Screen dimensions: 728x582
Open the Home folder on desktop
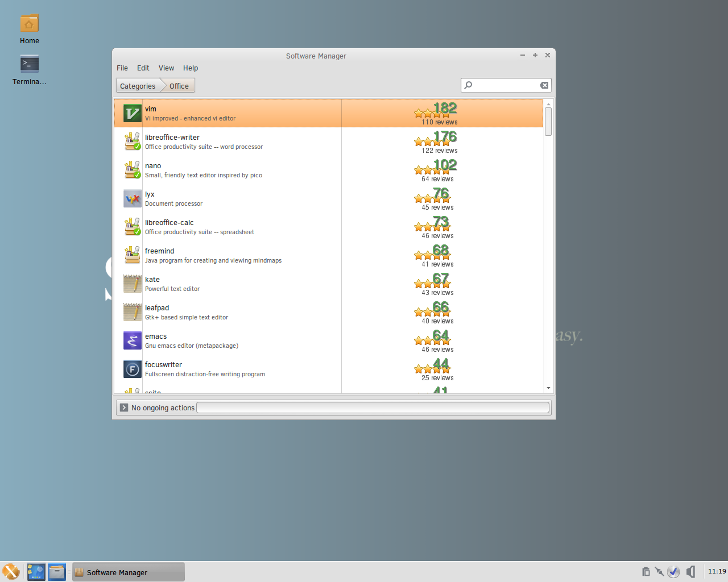pyautogui.click(x=29, y=29)
